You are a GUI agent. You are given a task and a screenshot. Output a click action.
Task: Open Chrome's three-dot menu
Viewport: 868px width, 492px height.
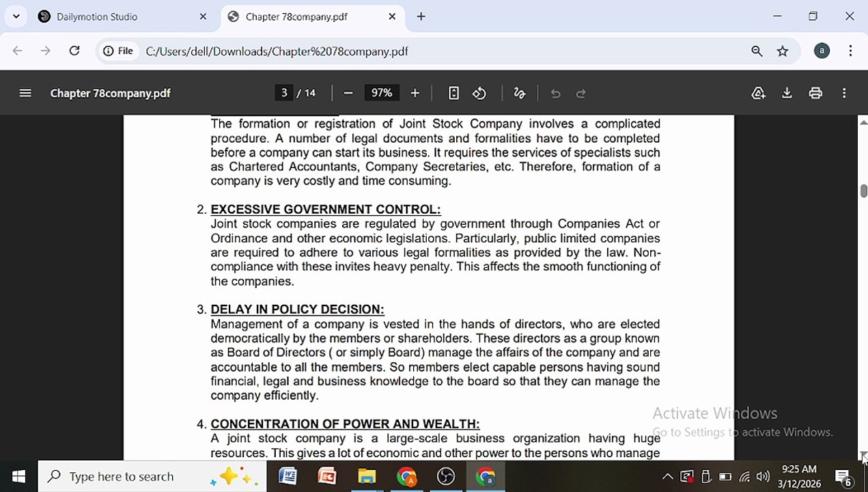point(850,51)
